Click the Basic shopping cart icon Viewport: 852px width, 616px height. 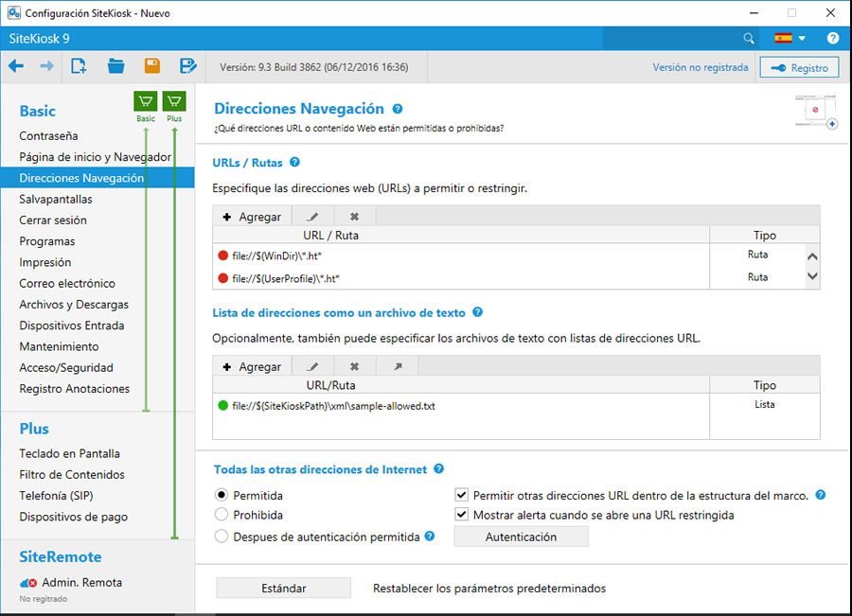pos(146,101)
